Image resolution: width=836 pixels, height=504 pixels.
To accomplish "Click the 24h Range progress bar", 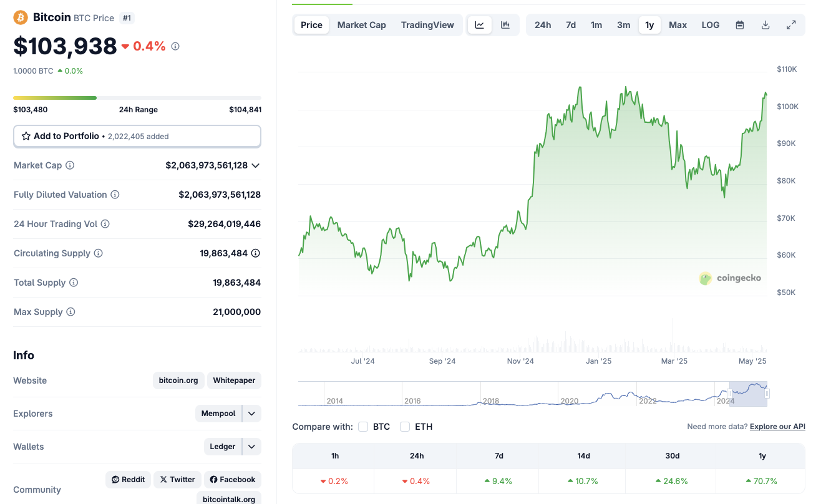I will (137, 98).
